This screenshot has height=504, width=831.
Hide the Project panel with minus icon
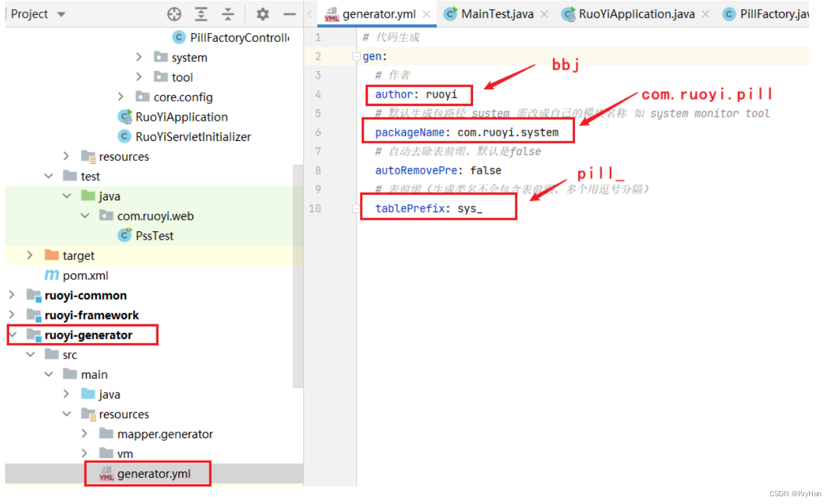coord(289,14)
